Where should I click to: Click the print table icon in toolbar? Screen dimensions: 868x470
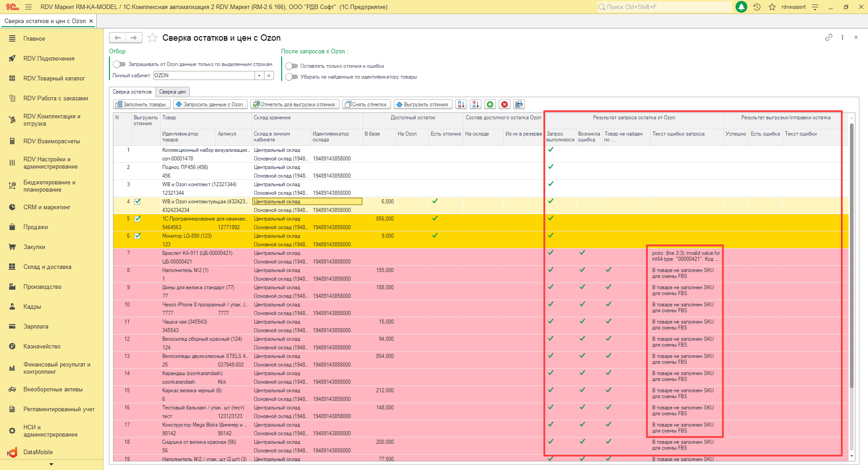pyautogui.click(x=519, y=104)
